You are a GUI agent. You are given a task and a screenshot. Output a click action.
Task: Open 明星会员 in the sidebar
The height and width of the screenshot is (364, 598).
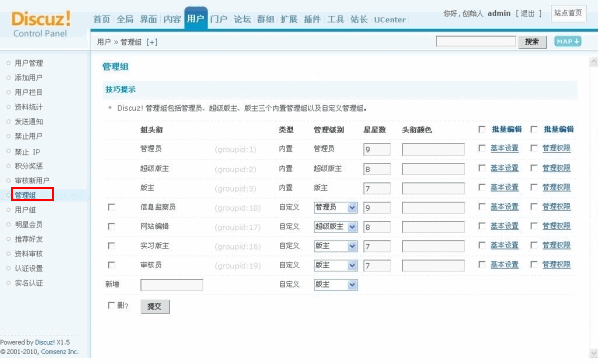[29, 224]
